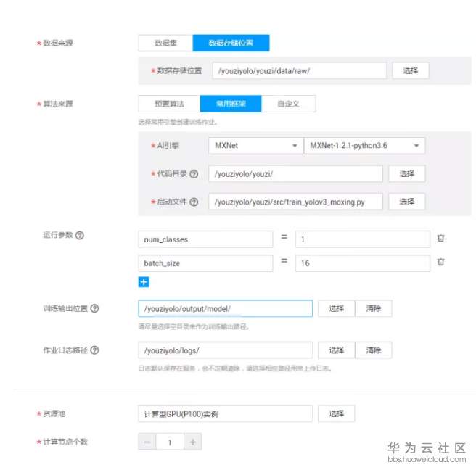Image resolution: width=476 pixels, height=470 pixels.
Task: Click the job log path input field
Action: click(226, 350)
